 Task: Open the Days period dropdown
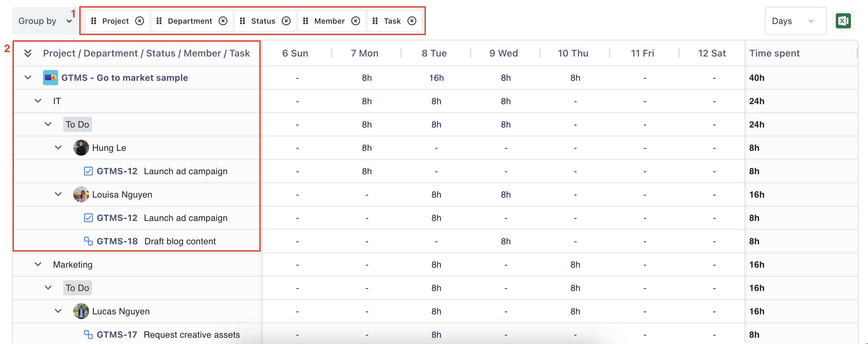[795, 21]
